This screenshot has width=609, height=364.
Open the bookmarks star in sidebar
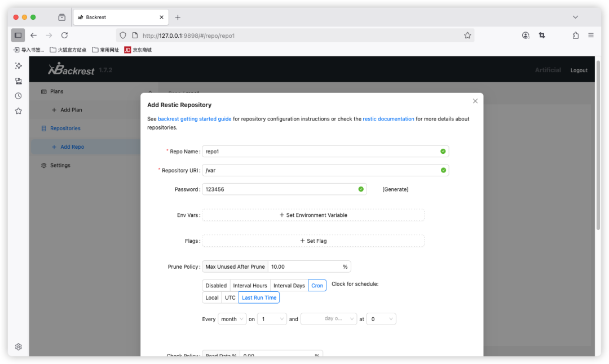click(x=18, y=111)
